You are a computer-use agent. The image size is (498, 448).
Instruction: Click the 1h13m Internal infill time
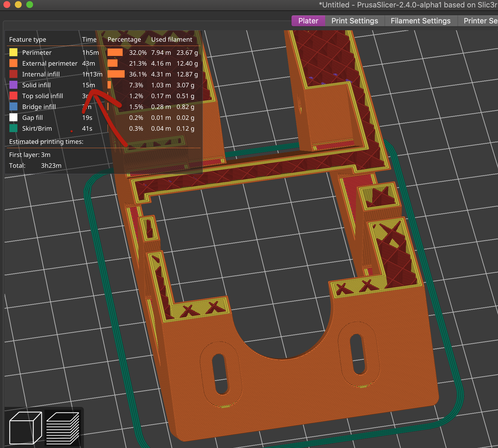click(92, 74)
